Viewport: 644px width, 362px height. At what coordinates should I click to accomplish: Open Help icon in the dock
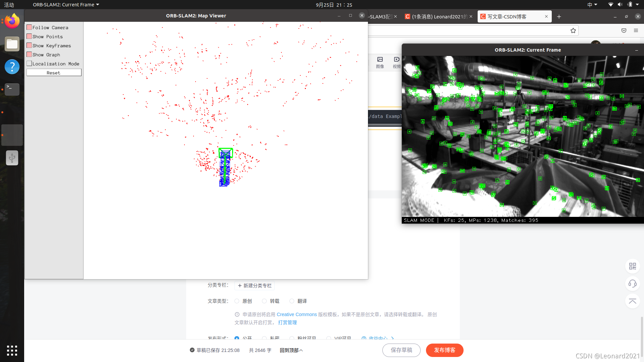point(12,67)
